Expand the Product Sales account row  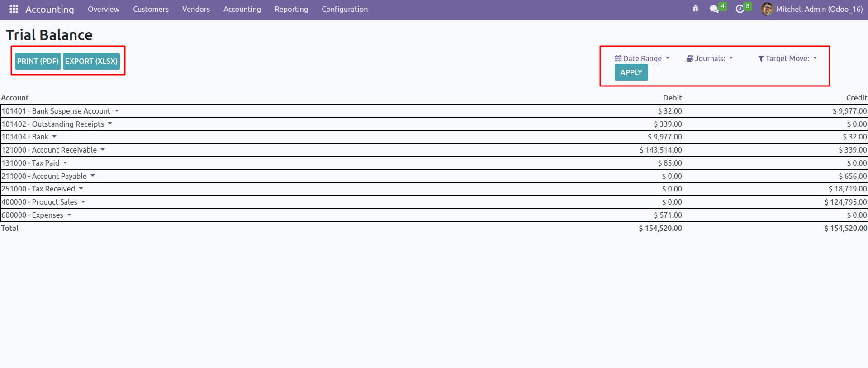pyautogui.click(x=83, y=202)
